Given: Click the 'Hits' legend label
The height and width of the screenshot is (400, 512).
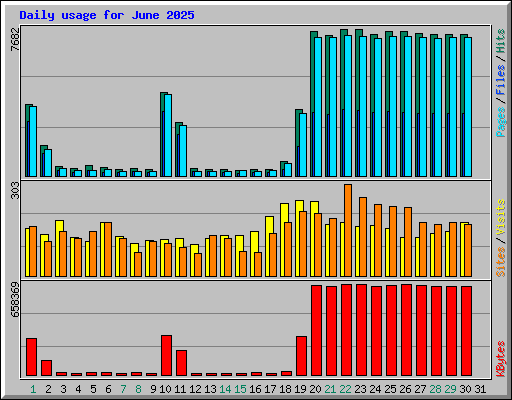Looking at the screenshot, I should 501,41.
